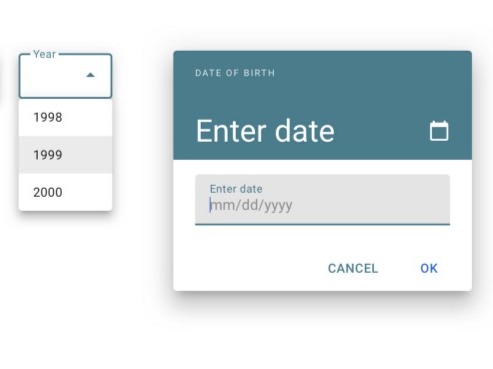Click the large Enter date headline
Image resolution: width=493 pixels, height=369 pixels.
pos(265,131)
